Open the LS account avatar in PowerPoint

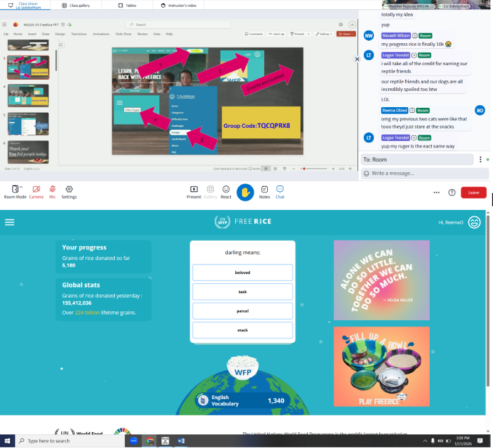[x=352, y=24]
